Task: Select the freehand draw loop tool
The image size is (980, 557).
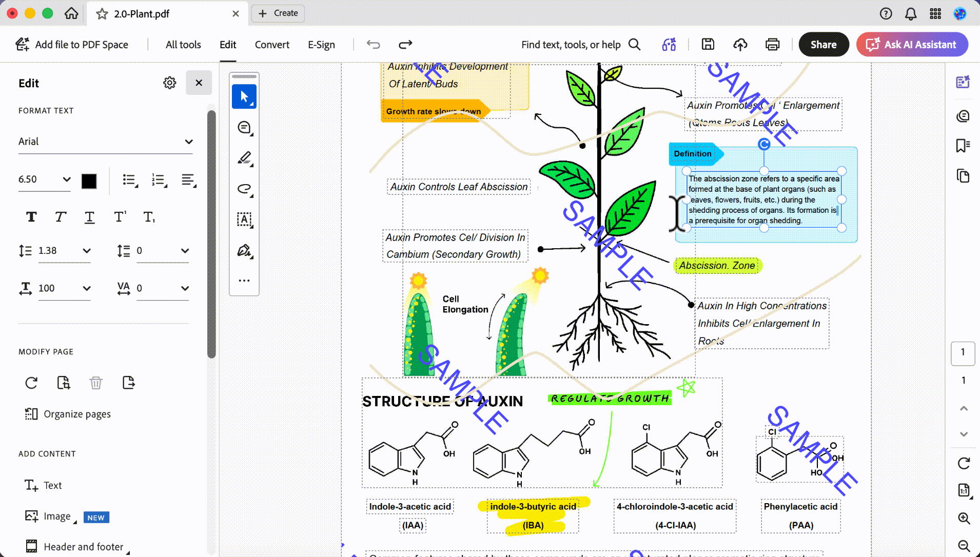Action: point(244,189)
